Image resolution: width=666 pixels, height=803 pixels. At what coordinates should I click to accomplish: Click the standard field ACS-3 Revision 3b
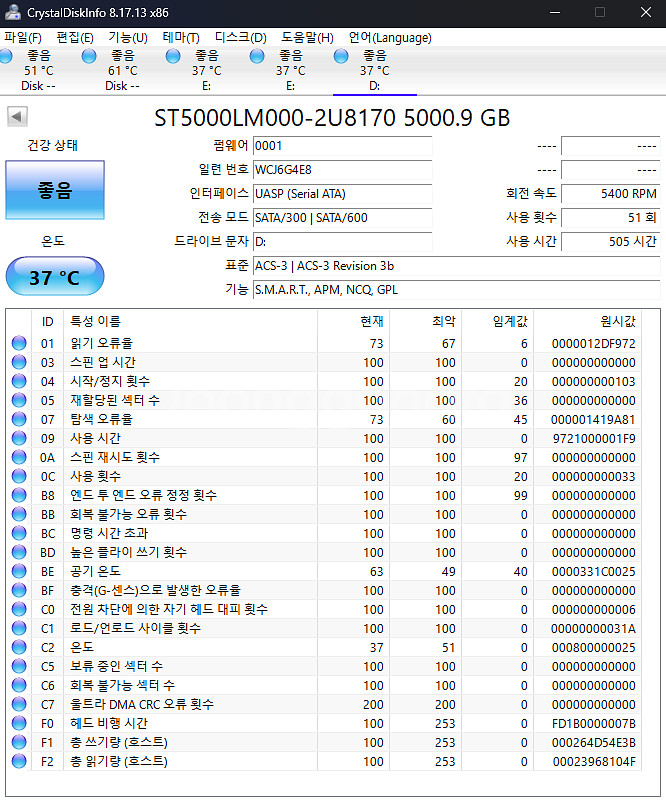(x=456, y=266)
